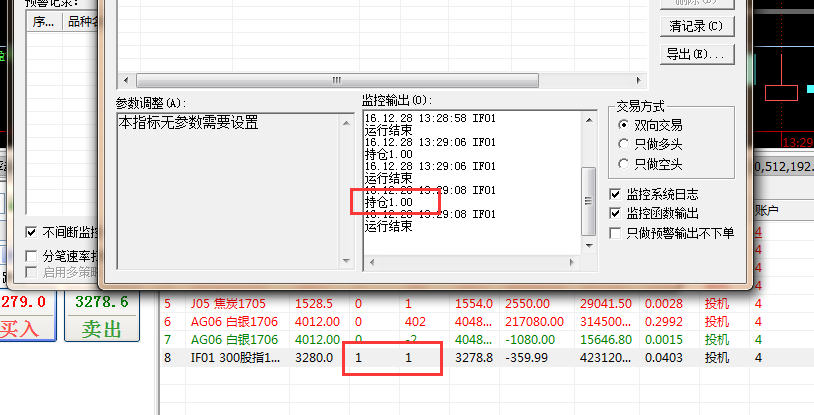Image resolution: width=814 pixels, height=415 pixels.
Task: Select the 双向交易 radio option
Action: [625, 125]
